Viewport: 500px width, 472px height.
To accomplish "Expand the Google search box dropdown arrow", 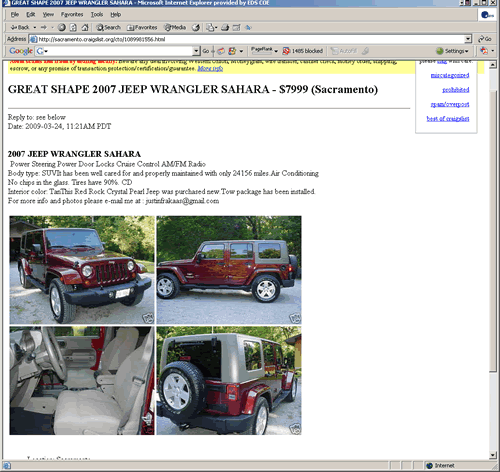I will pyautogui.click(x=196, y=51).
